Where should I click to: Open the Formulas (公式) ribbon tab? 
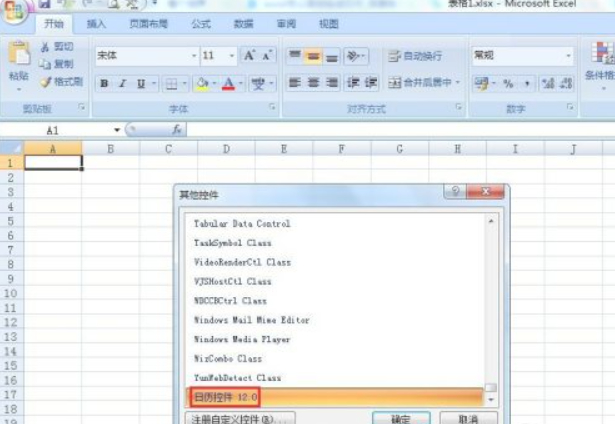click(200, 23)
